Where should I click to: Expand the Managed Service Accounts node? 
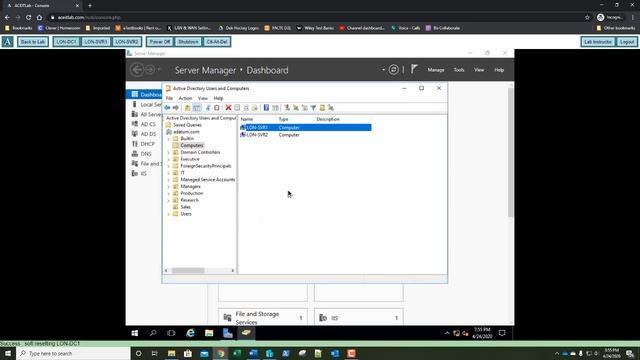pyautogui.click(x=169, y=180)
